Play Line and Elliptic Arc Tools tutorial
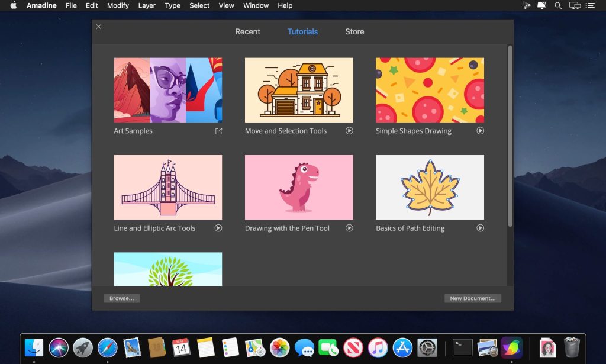 point(218,228)
